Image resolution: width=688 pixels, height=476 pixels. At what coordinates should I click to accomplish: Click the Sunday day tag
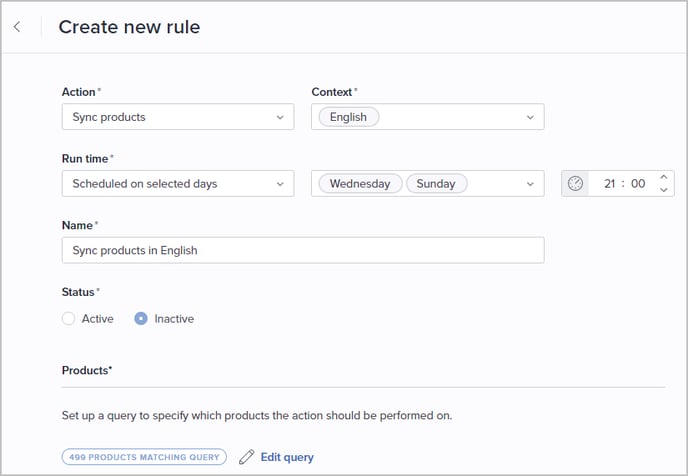coord(436,183)
